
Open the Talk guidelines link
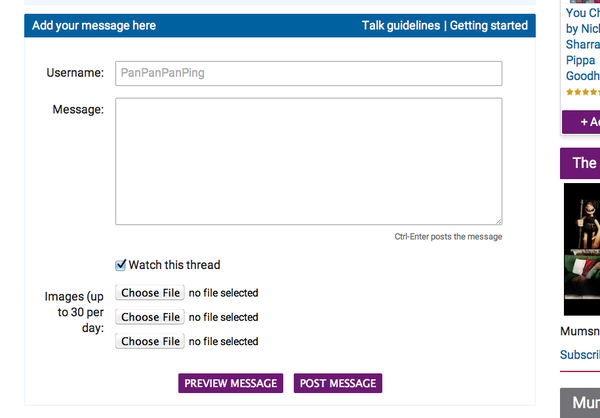point(401,26)
